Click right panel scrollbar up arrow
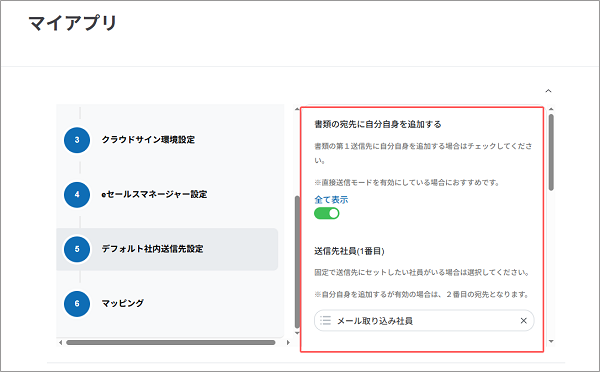This screenshot has height=372, width=600. (551, 110)
